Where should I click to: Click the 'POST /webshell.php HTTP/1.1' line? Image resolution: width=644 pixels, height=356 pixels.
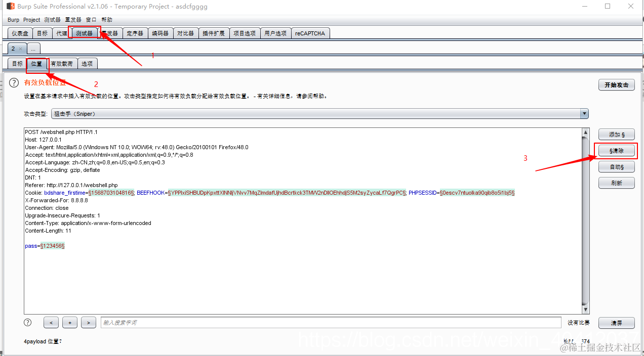(61, 132)
